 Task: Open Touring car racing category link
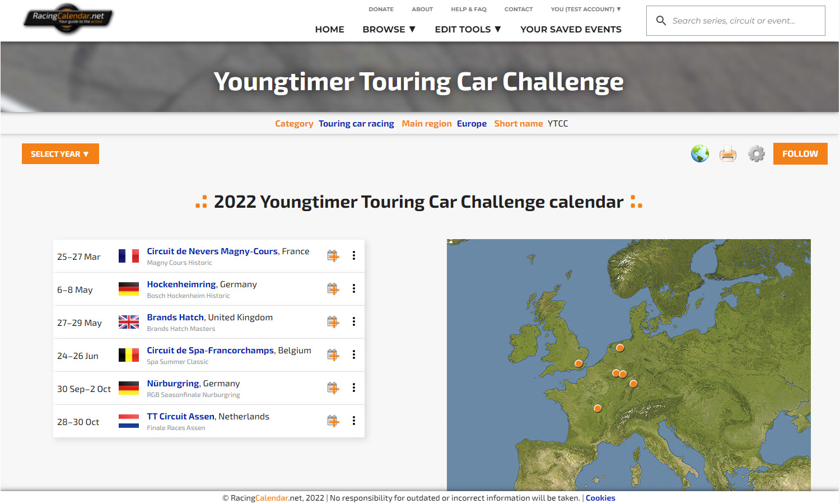click(356, 124)
